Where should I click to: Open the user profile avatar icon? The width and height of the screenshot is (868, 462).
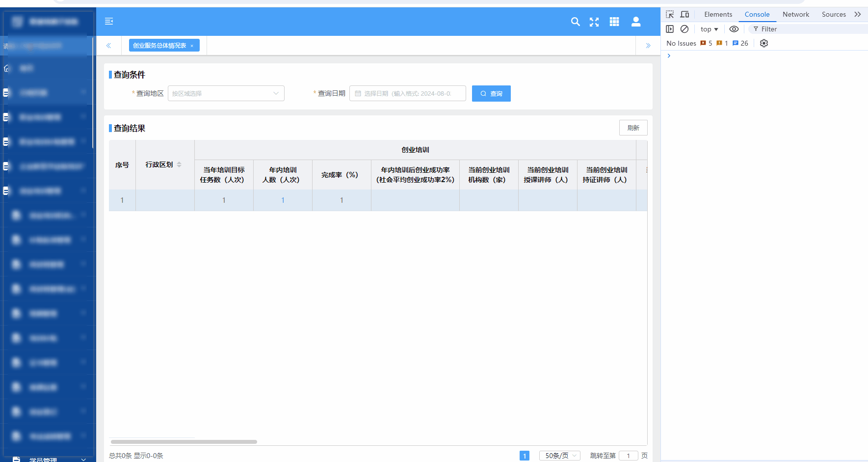[x=636, y=22]
